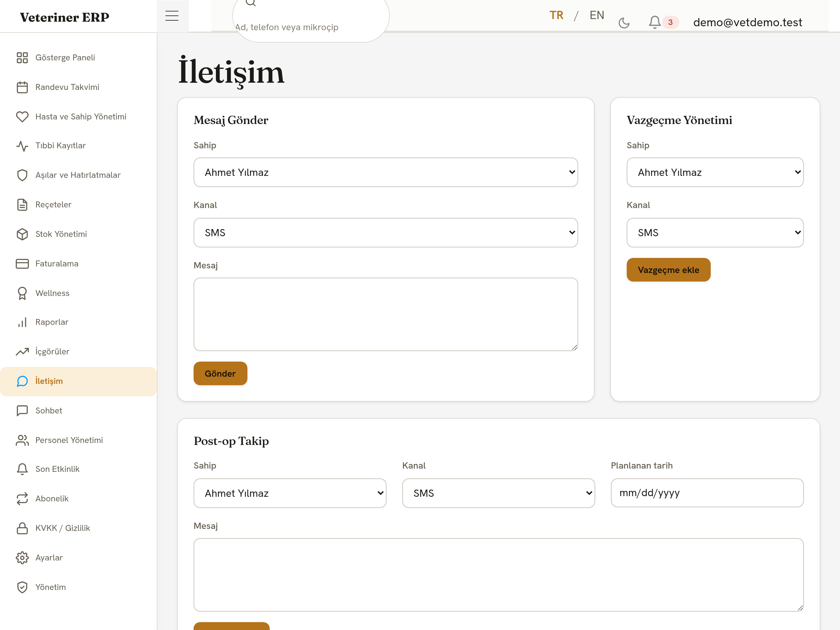Open Stok Yönetimi box icon
The height and width of the screenshot is (630, 840).
(x=22, y=234)
